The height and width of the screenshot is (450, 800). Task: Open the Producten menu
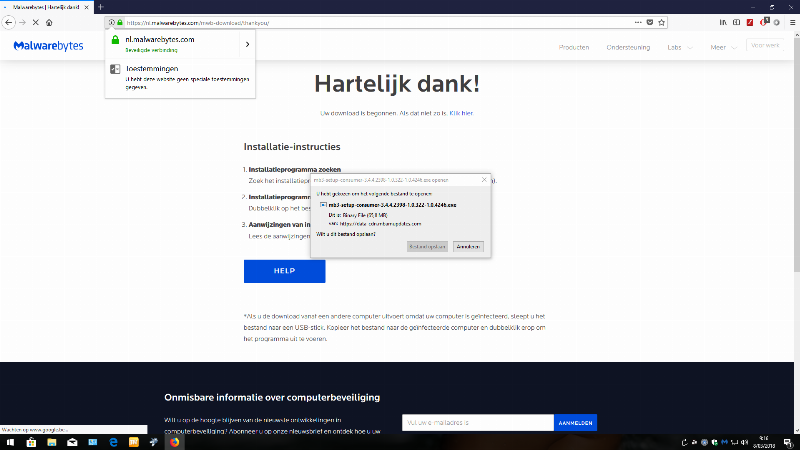click(574, 47)
